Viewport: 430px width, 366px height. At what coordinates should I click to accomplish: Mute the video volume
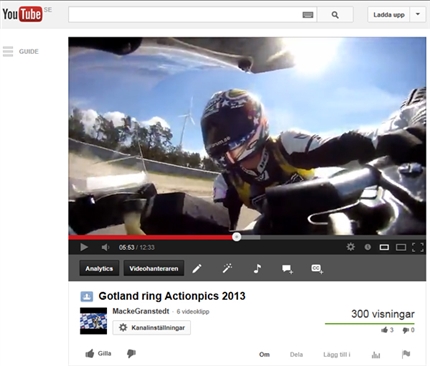[105, 247]
